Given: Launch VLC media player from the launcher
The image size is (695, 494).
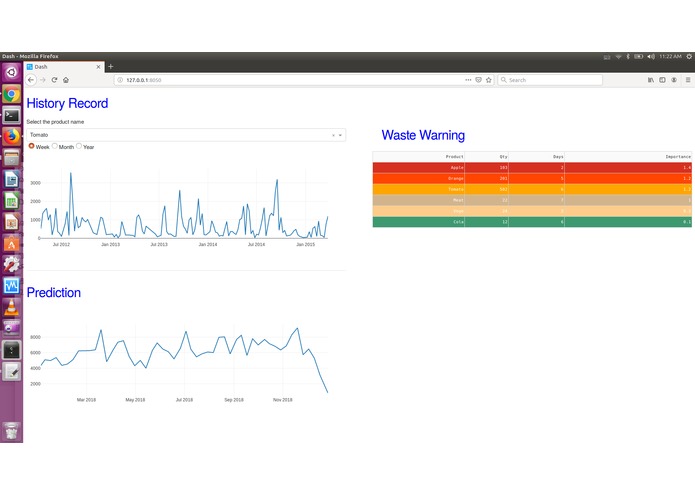Looking at the screenshot, I should pos(12,307).
